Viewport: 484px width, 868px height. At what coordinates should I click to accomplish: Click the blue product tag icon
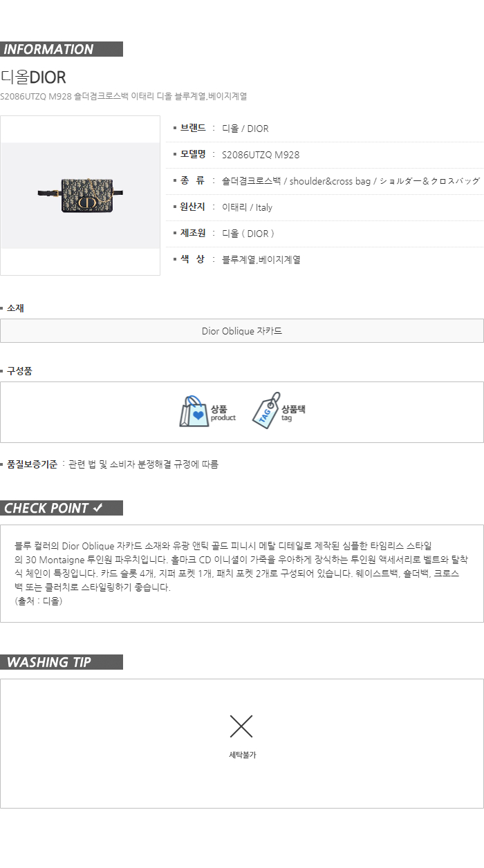click(266, 411)
